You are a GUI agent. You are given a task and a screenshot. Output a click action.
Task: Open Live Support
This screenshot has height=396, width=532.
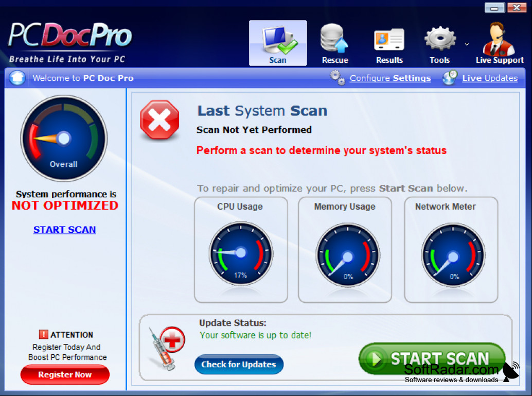[500, 43]
